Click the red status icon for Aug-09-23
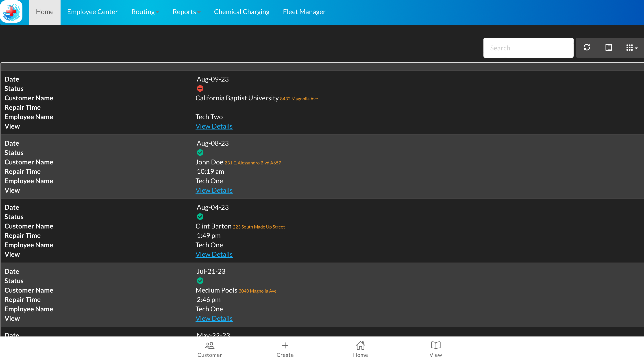This screenshot has width=644, height=362. coord(200,88)
